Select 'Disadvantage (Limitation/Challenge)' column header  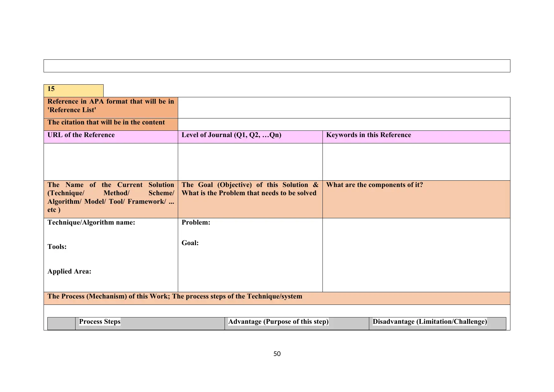(437, 323)
